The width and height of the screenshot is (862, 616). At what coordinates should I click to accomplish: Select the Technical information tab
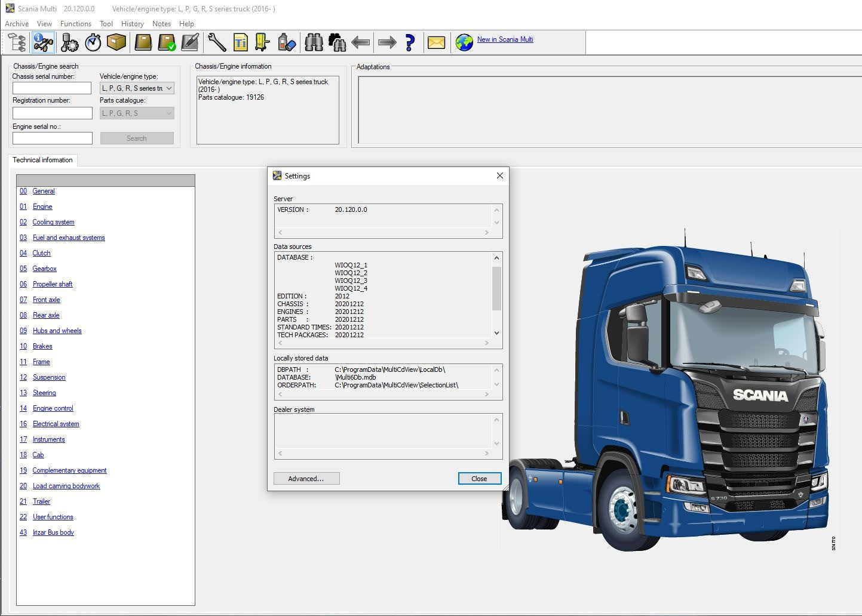42,160
